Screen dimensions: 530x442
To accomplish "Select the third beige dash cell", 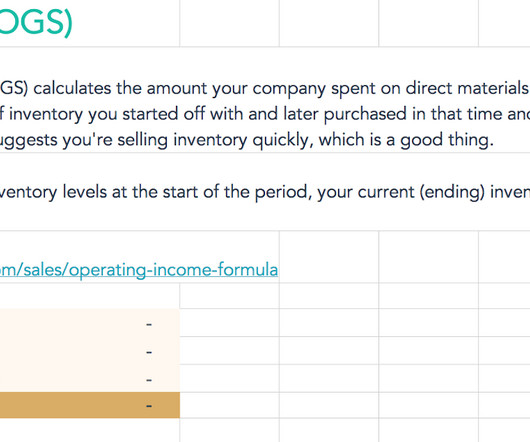I will tap(90, 378).
